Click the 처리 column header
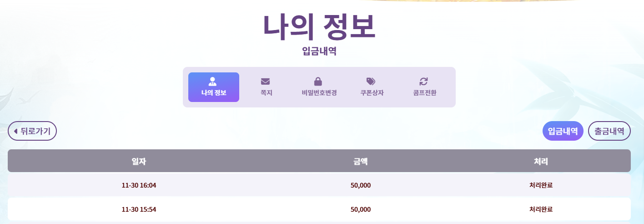644x224 pixels. [541, 161]
